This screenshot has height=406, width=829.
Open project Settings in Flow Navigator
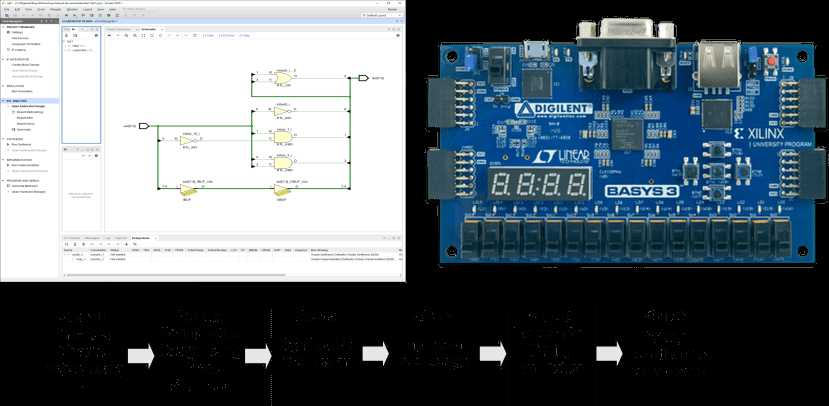17,32
